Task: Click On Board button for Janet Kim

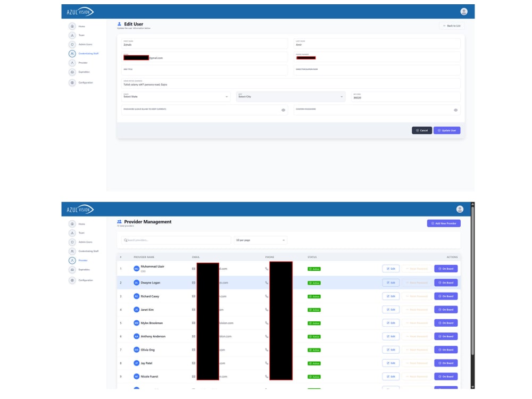Action: (x=446, y=310)
